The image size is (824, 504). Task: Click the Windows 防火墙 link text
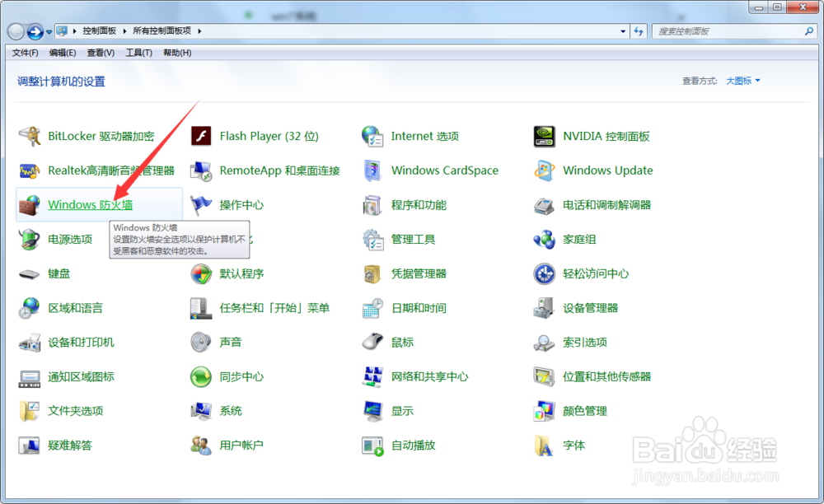91,205
